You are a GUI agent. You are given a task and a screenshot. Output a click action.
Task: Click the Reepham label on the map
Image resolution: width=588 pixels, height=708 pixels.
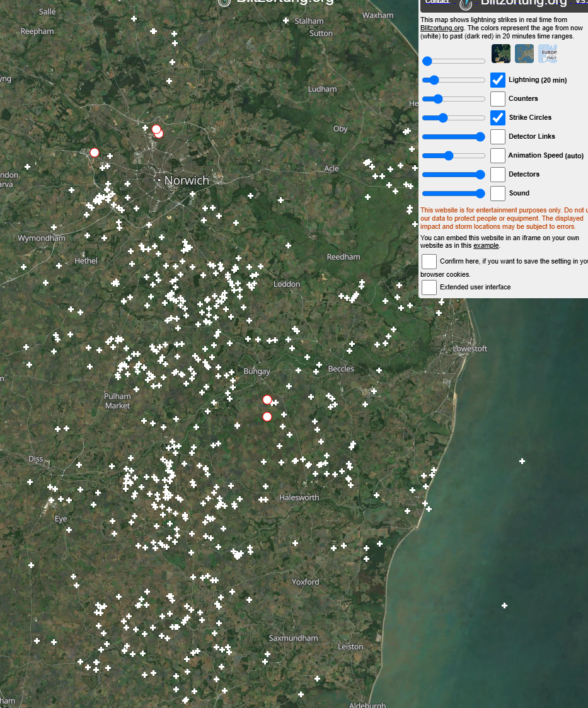[x=37, y=31]
